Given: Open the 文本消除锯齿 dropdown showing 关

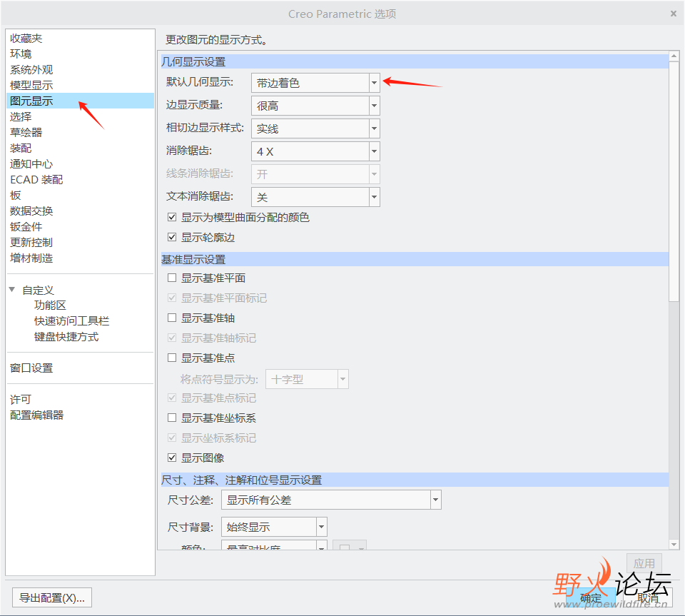Looking at the screenshot, I should tap(315, 196).
